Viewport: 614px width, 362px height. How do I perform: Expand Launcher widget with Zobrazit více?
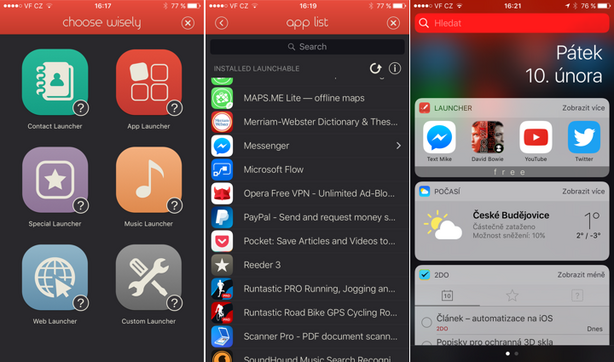pyautogui.click(x=583, y=108)
